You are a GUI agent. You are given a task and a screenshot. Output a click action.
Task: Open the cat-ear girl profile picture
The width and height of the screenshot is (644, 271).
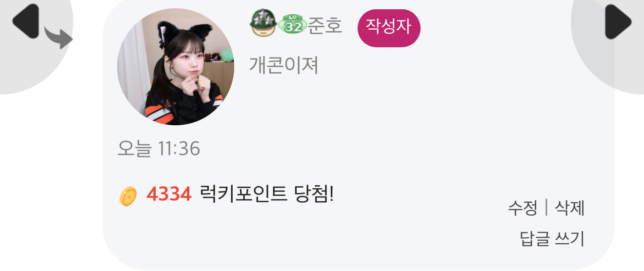coord(176,67)
